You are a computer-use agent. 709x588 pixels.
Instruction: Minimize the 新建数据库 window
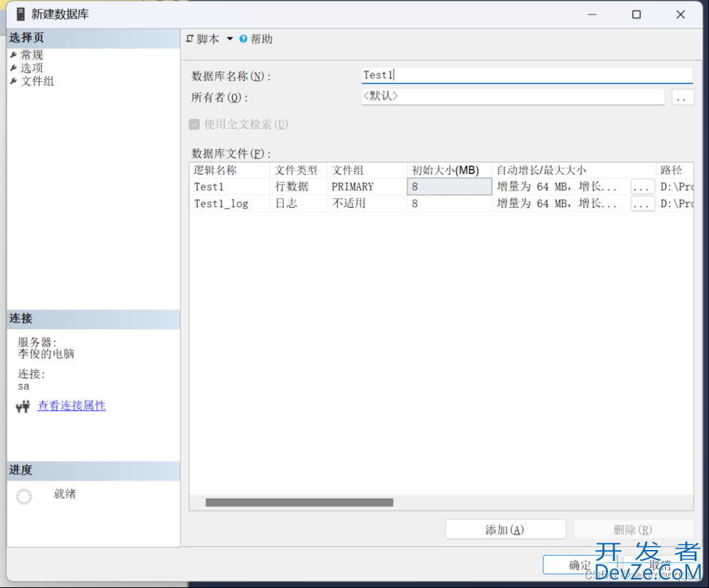[593, 15]
